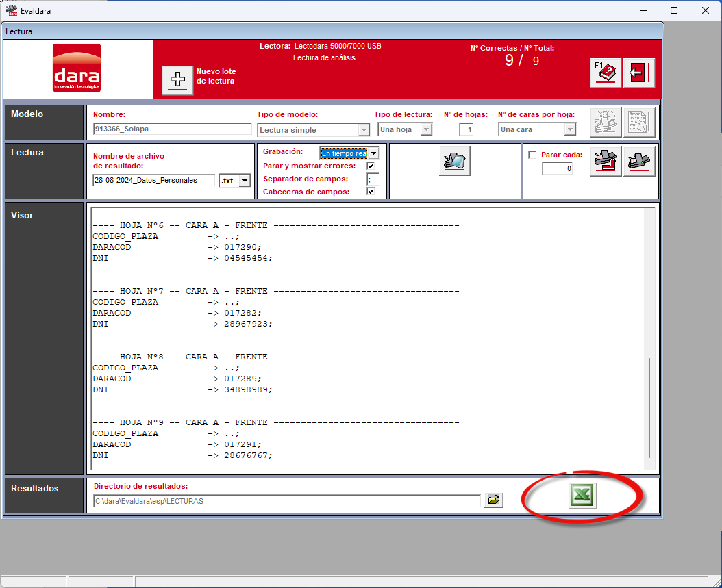Click DARACOD value 017282
The height and width of the screenshot is (588, 722).
click(241, 313)
